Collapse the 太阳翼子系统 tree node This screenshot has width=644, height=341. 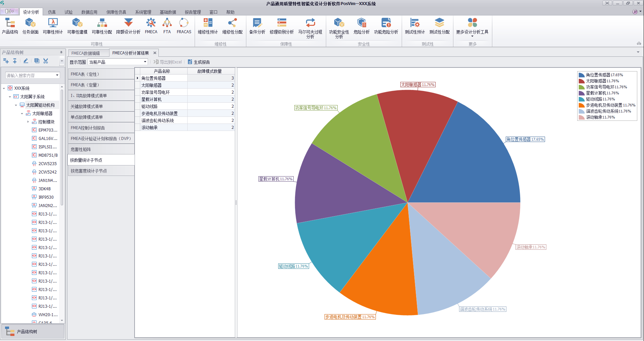click(x=10, y=97)
